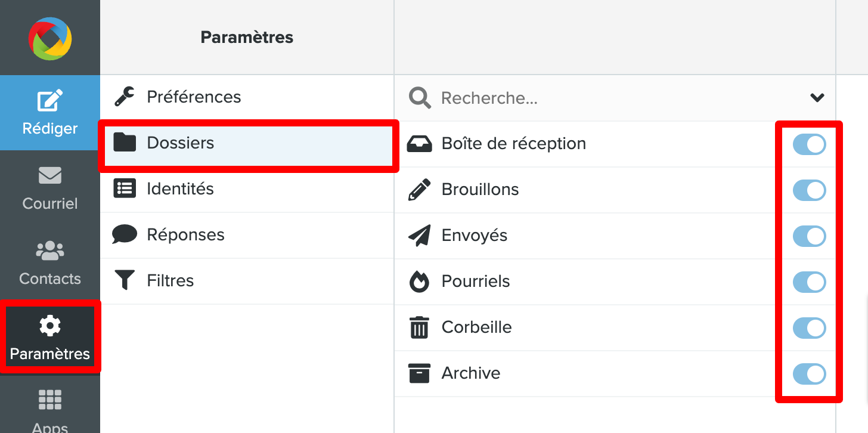Open the Identités settings section
The height and width of the screenshot is (433, 868).
tap(180, 188)
